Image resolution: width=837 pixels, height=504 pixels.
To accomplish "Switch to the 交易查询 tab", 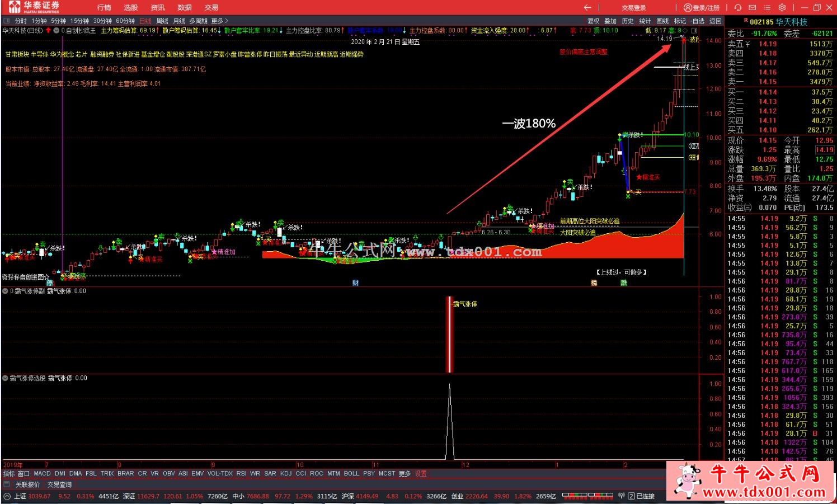I will pyautogui.click(x=59, y=484).
